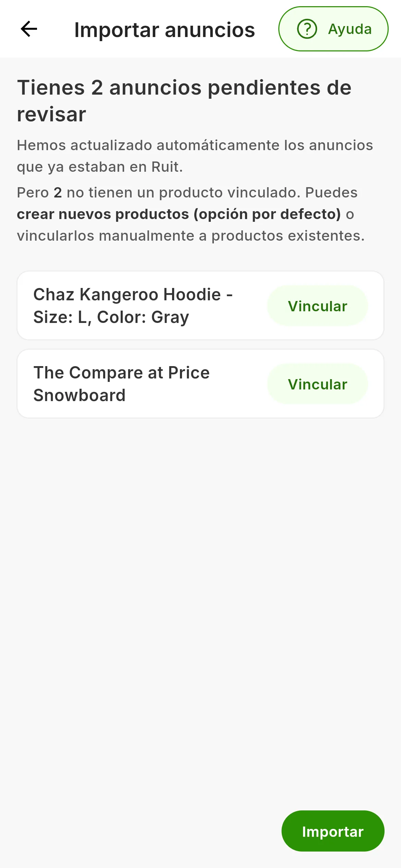Image resolution: width=401 pixels, height=868 pixels.
Task: Tap the word 'Snowboard' in the second card
Action: (80, 395)
